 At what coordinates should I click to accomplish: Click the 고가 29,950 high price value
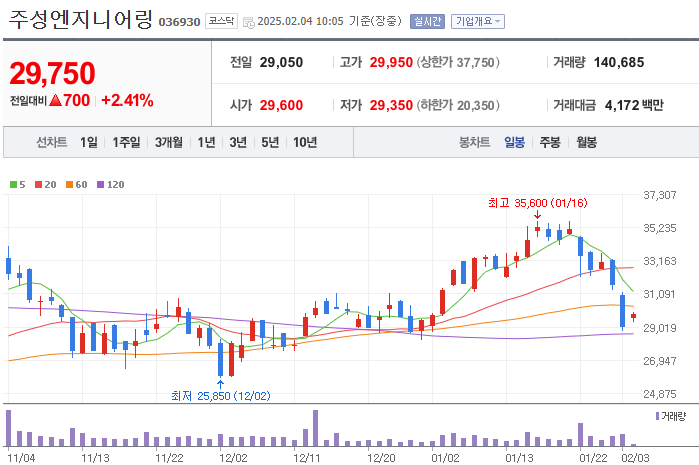click(391, 62)
